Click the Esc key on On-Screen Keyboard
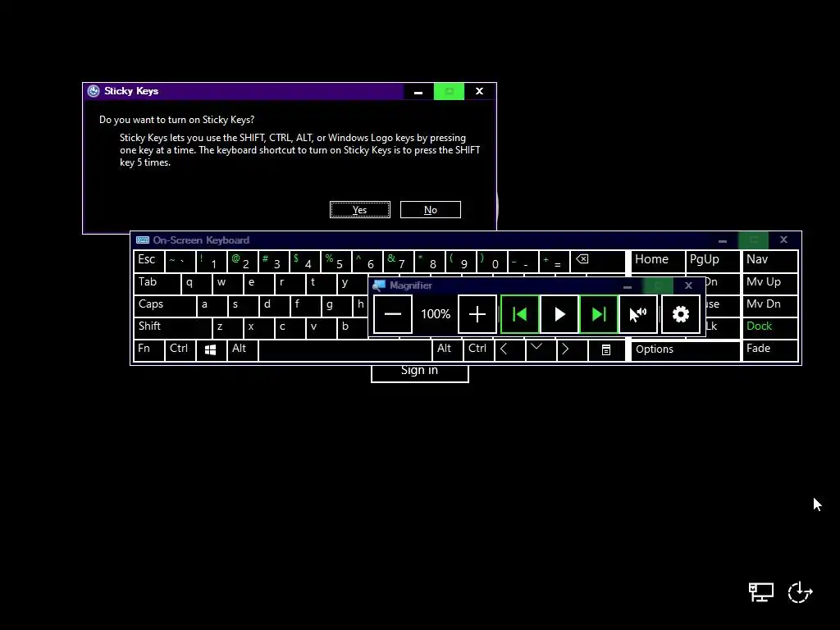 coord(148,261)
